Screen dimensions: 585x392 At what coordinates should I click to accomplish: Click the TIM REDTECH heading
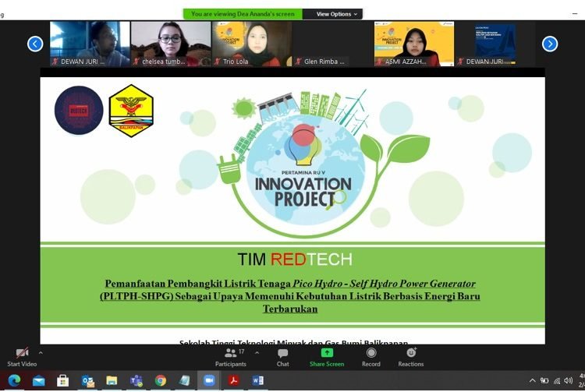click(x=295, y=259)
